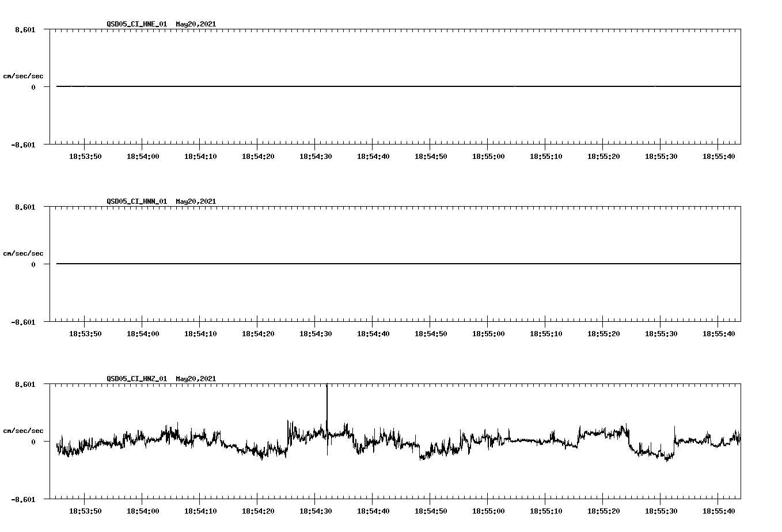Click the cm/sec/sec axis label of HNN plot

24,253
